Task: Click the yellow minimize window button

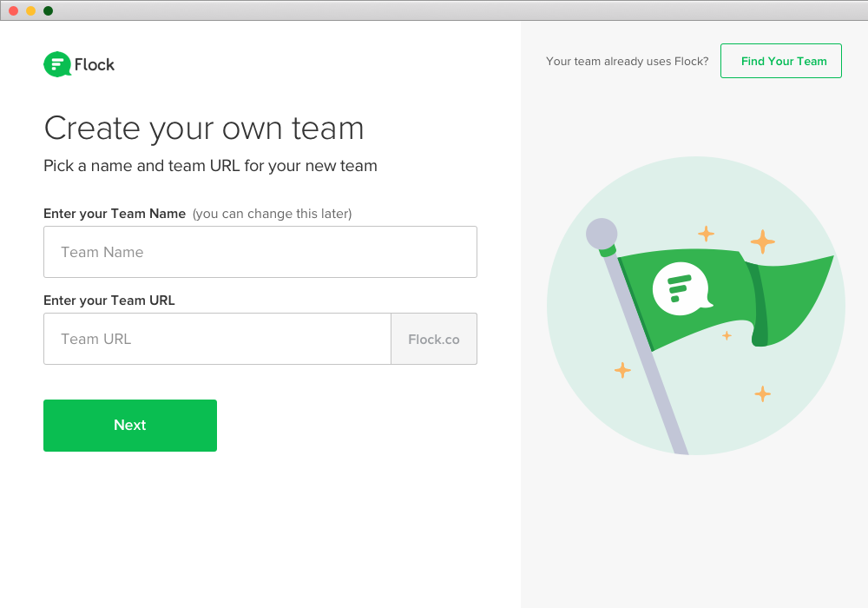Action: pyautogui.click(x=31, y=10)
